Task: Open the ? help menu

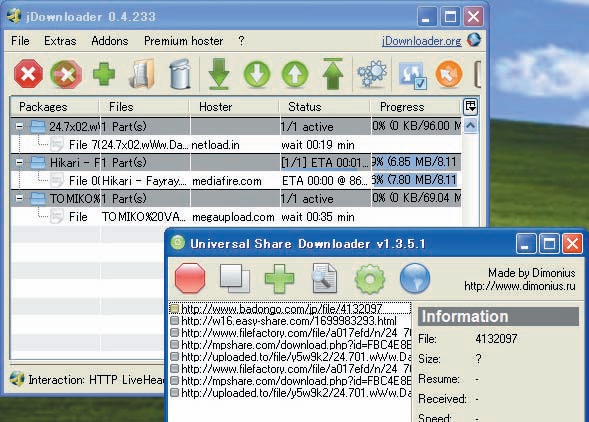Action: pos(241,41)
